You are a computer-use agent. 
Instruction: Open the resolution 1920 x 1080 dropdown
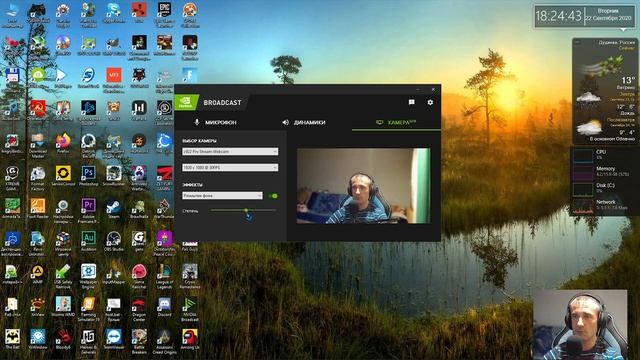(230, 167)
